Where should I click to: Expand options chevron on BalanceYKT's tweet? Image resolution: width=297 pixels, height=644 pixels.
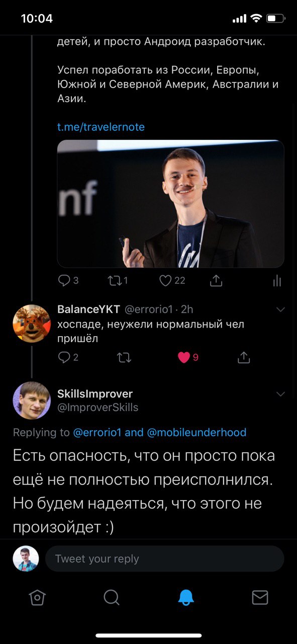pos(280,309)
